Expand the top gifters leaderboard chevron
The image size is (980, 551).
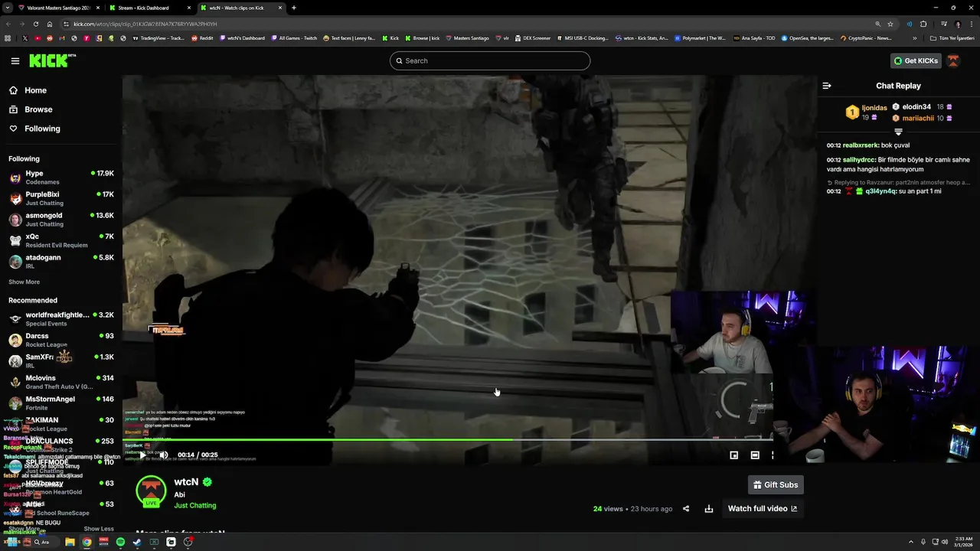(x=898, y=132)
